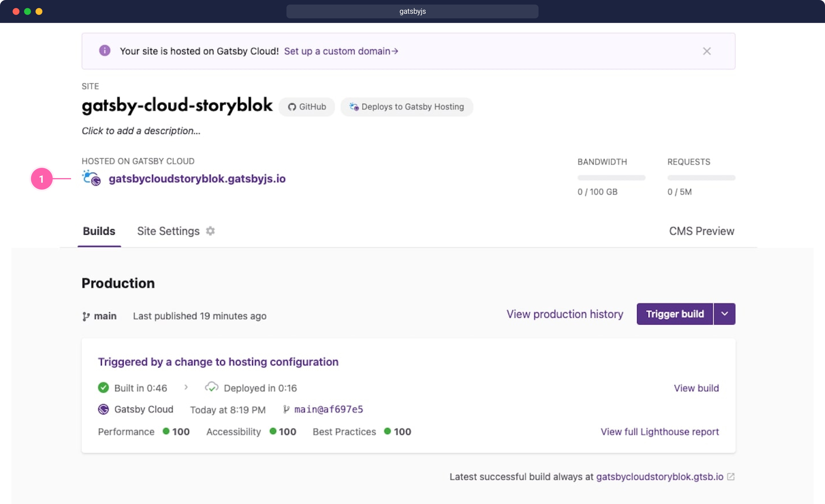Click the external link icon after gtsb.io

(x=730, y=477)
